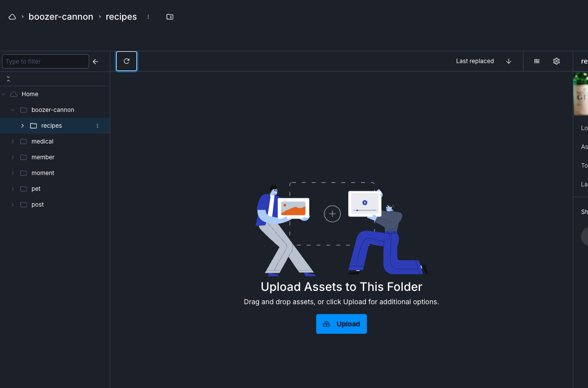The height and width of the screenshot is (388, 588).
Task: Click the new folder icon in header
Action: click(170, 17)
